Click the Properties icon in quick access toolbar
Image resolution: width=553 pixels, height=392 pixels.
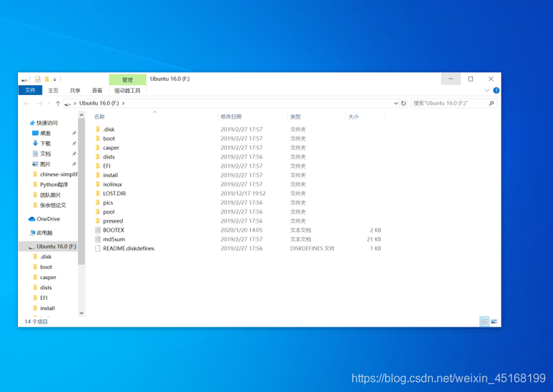pyautogui.click(x=38, y=79)
